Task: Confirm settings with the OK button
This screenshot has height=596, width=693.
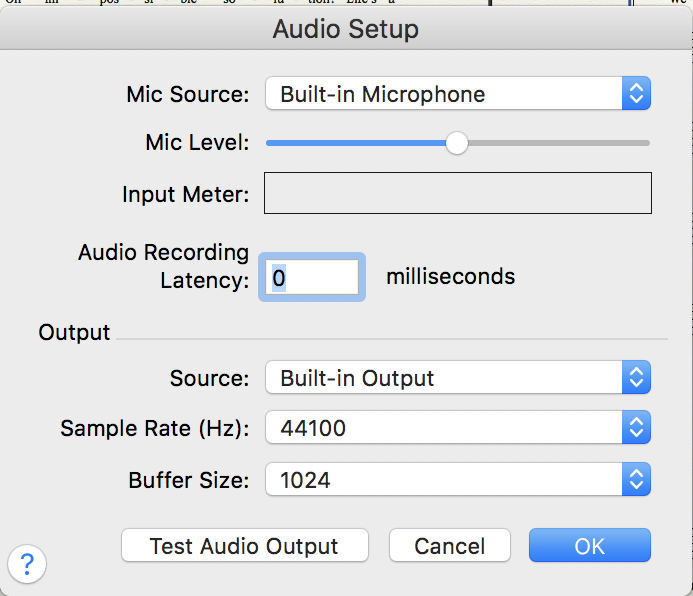Action: tap(590, 546)
